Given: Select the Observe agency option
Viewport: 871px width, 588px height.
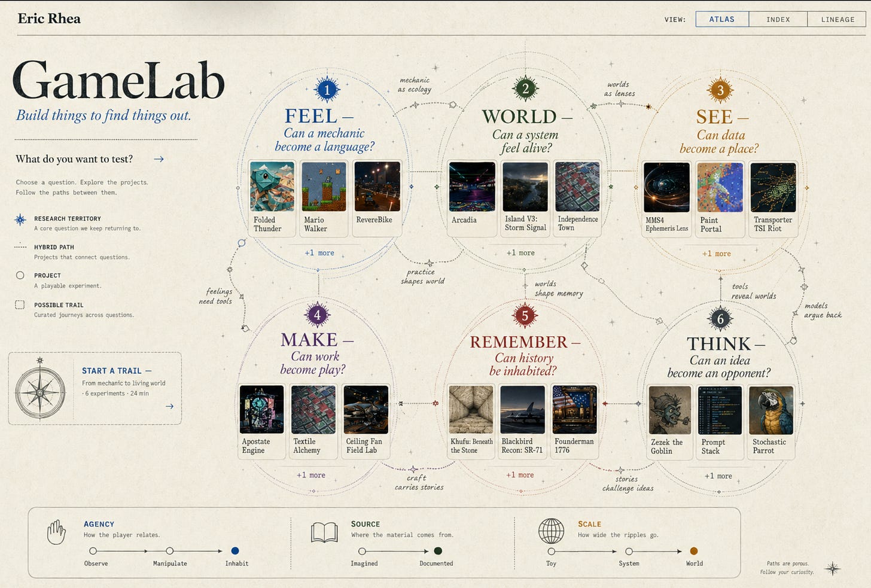Looking at the screenshot, I should click(x=93, y=551).
